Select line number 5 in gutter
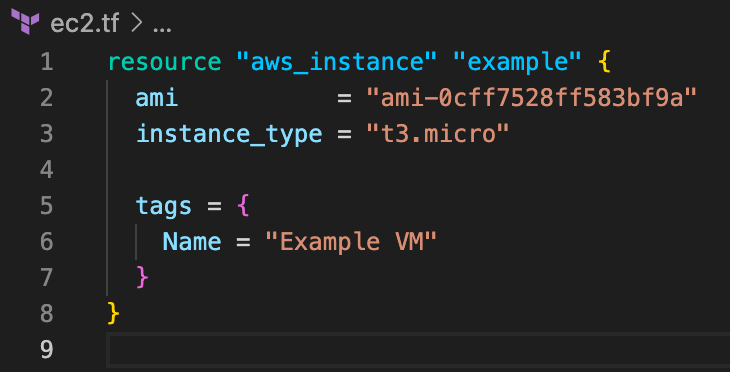Viewport: 730px width, 372px height. click(x=46, y=206)
